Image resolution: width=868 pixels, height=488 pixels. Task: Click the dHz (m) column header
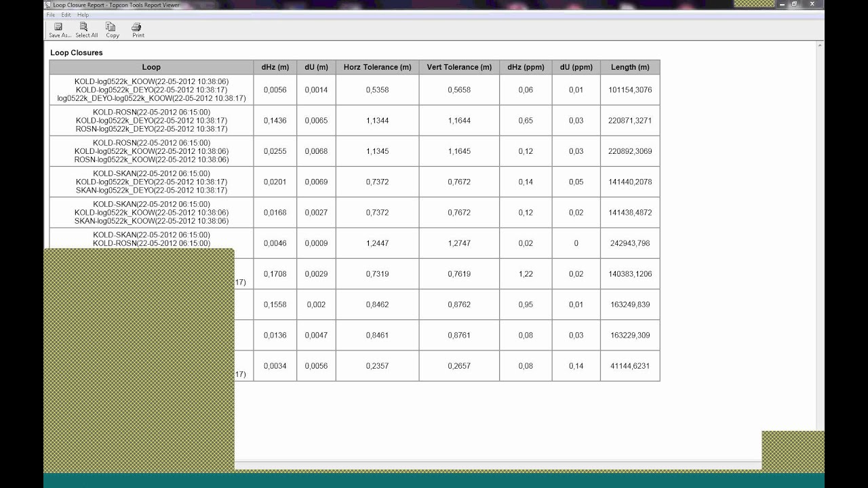pyautogui.click(x=275, y=67)
